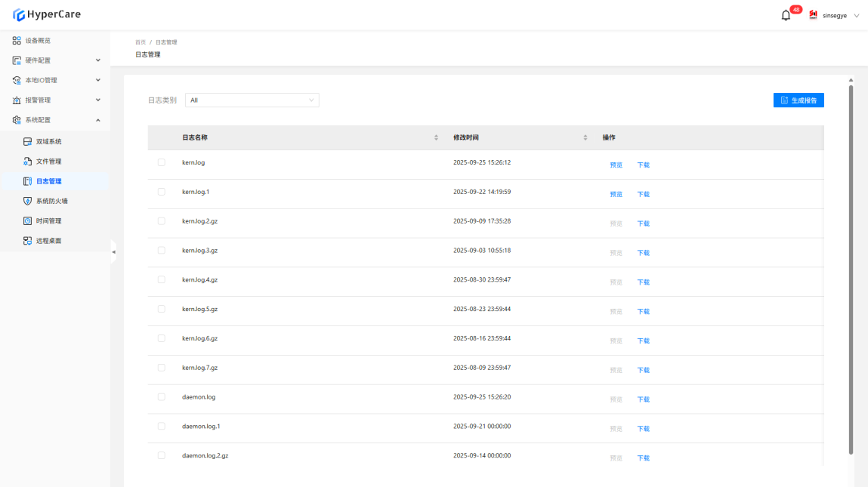Click the 双域系统 sidebar icon

click(28, 142)
